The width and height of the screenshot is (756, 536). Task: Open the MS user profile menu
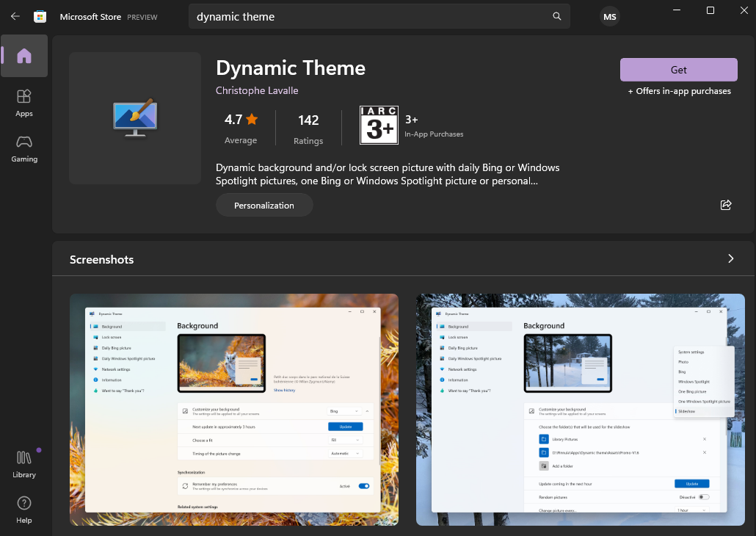610,16
